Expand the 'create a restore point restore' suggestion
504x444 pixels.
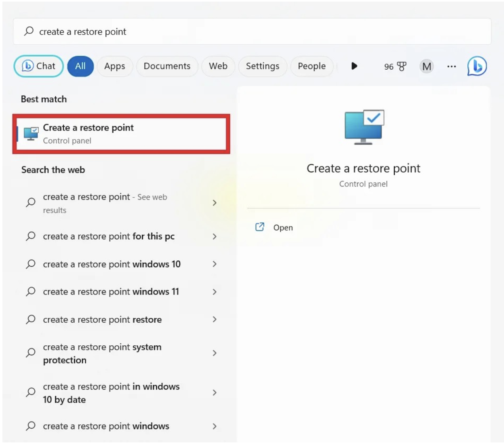pos(215,319)
